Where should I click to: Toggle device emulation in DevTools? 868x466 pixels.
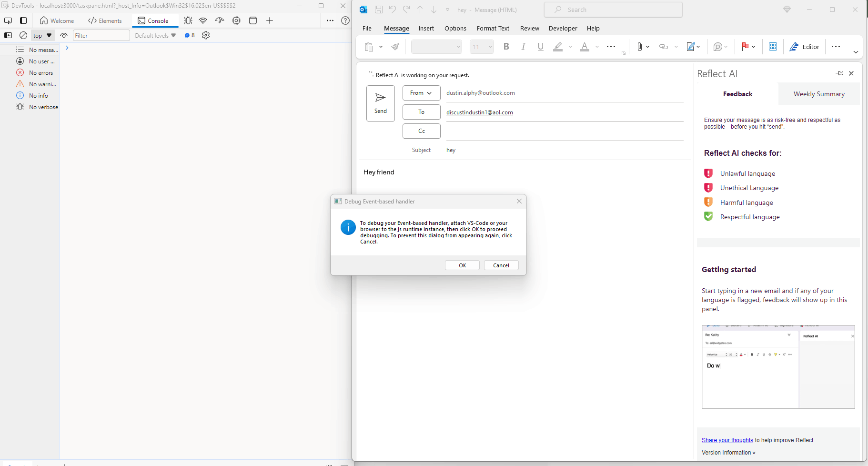[23, 20]
